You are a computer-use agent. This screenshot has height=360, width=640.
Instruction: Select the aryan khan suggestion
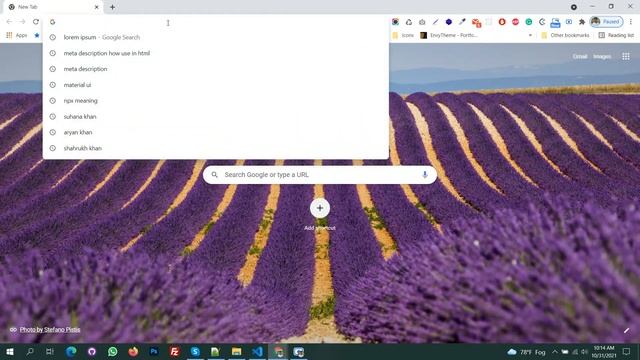coord(216,132)
